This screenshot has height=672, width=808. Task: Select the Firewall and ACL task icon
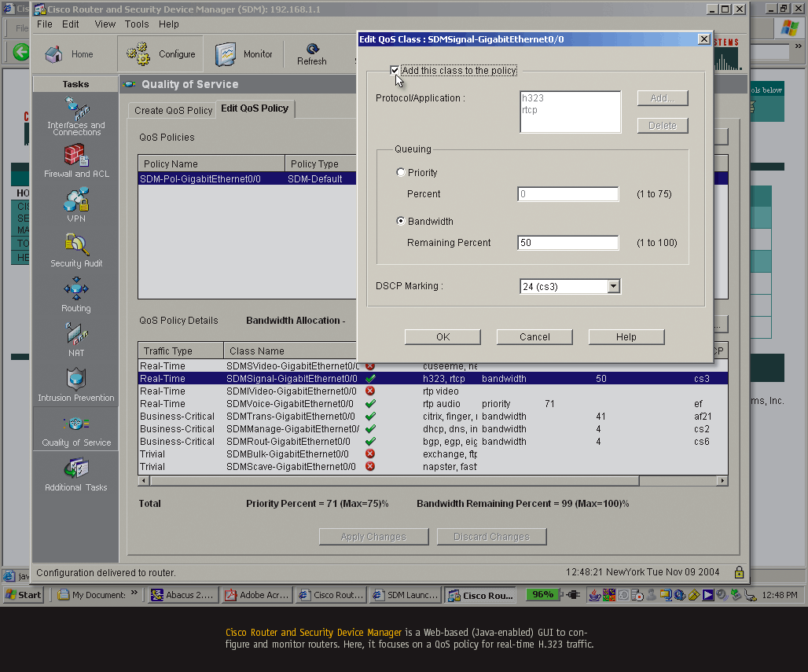point(76,160)
